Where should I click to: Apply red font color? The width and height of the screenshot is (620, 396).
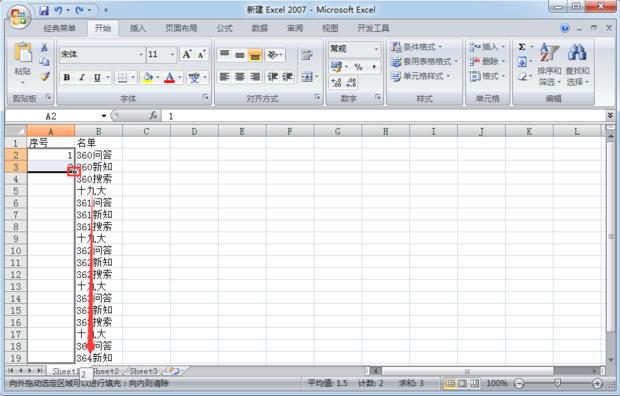(x=170, y=78)
